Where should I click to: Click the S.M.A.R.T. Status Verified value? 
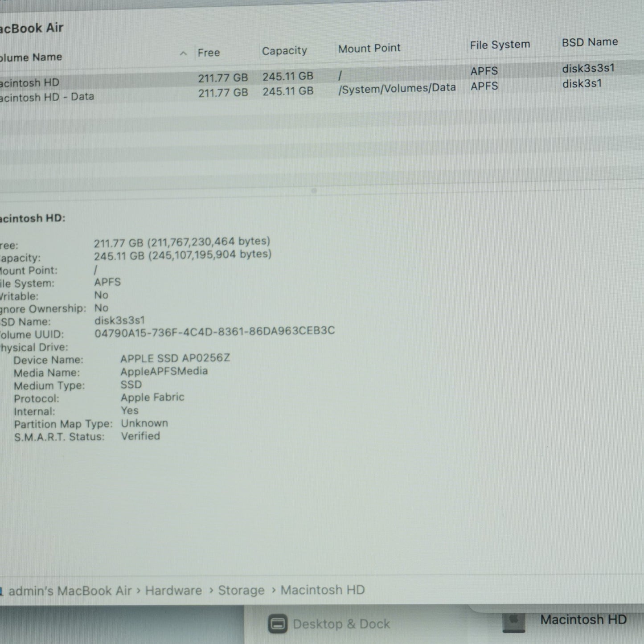(140, 436)
